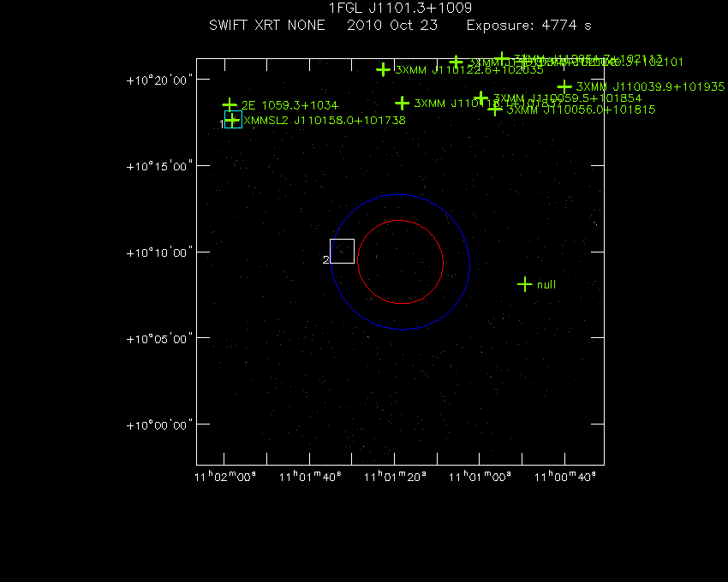Image resolution: width=728 pixels, height=582 pixels.
Task: Click the 2E 1059.3+1034 source label
Action: (x=289, y=105)
